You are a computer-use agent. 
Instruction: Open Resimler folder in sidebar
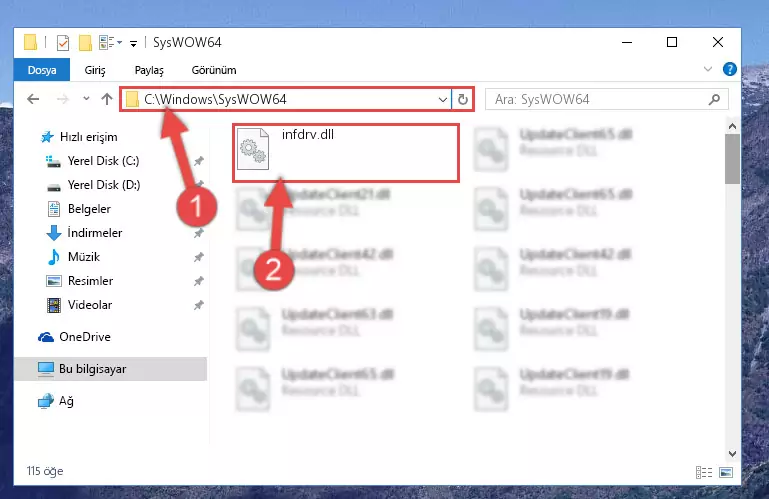pyautogui.click(x=90, y=281)
